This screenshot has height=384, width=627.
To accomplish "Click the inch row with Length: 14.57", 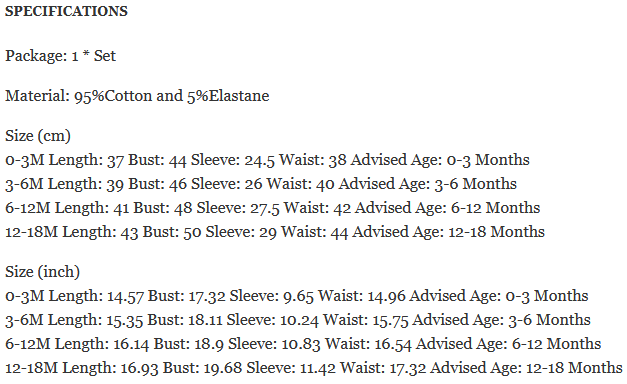I will tap(297, 296).
